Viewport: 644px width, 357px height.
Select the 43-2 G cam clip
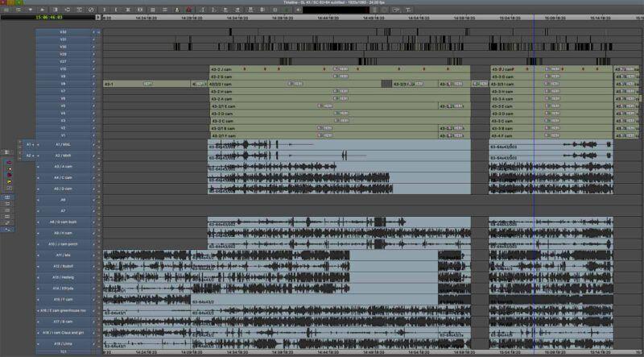[339, 77]
